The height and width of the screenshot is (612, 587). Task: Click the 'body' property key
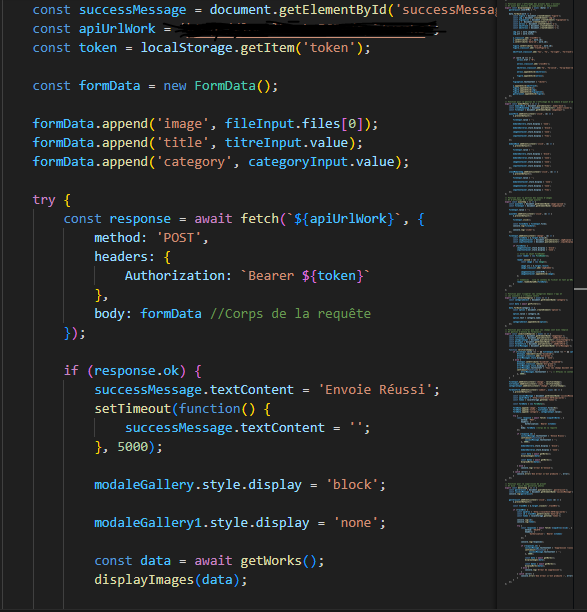[x=109, y=314]
